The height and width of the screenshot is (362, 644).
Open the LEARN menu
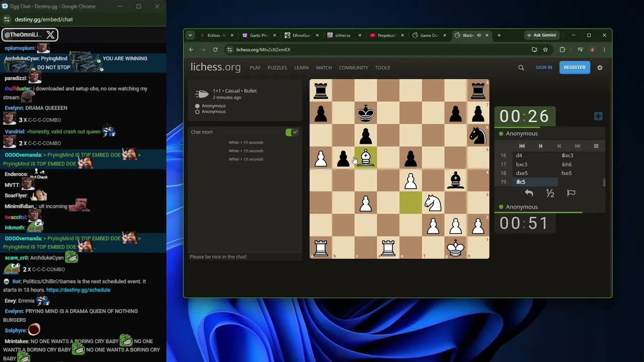coord(301,67)
